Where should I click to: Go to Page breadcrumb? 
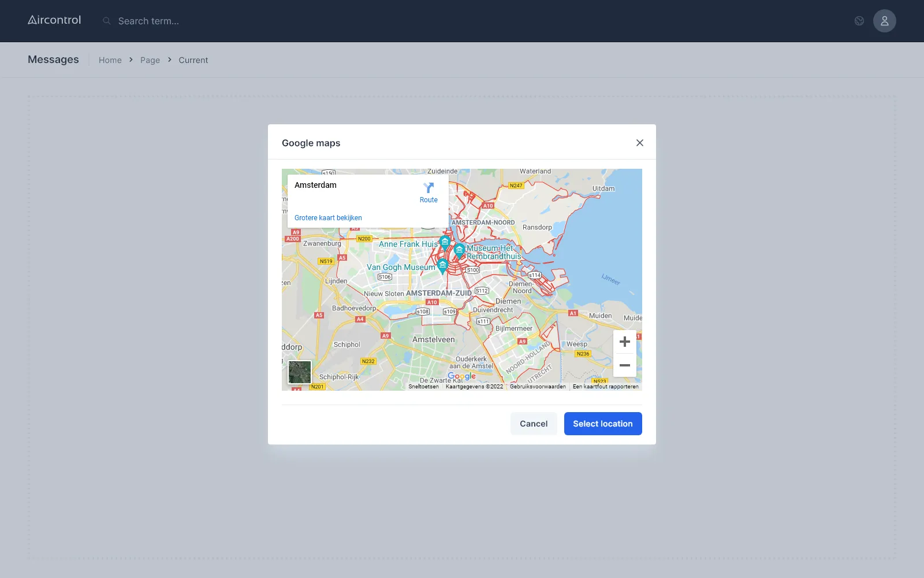coord(150,60)
